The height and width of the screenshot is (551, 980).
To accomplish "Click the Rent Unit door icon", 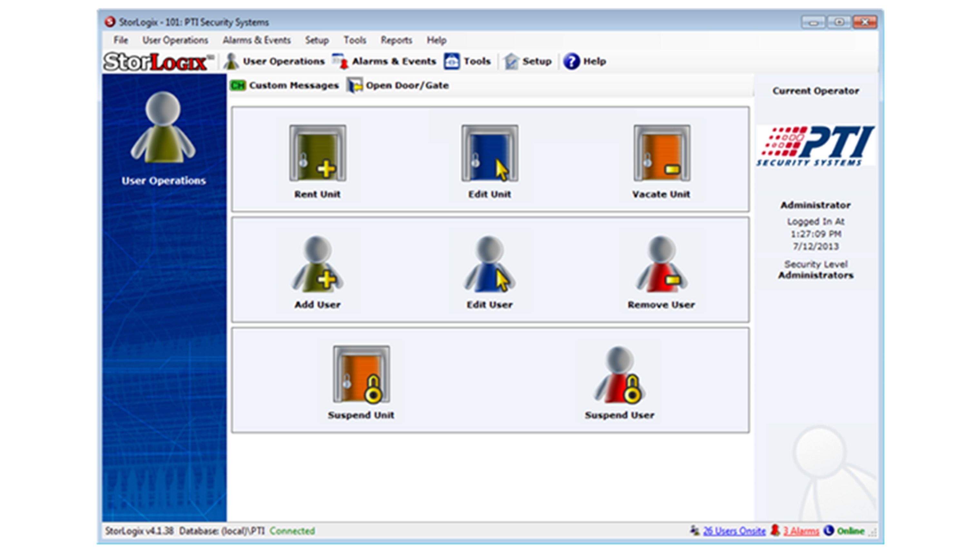I will 317,154.
